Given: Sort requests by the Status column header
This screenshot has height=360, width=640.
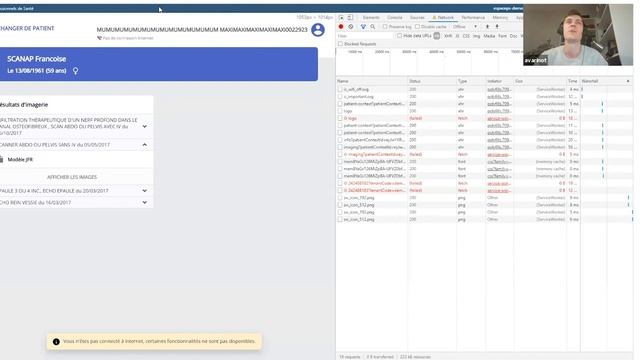Looking at the screenshot, I should (432, 81).
